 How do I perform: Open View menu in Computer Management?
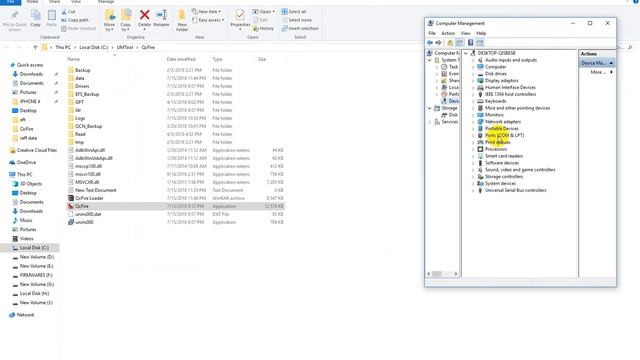pos(465,33)
